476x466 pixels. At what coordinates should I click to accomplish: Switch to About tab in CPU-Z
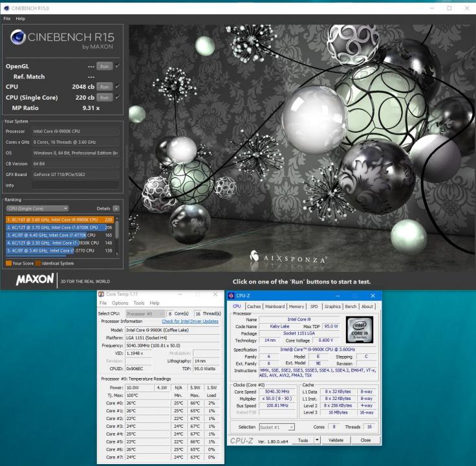[367, 307]
